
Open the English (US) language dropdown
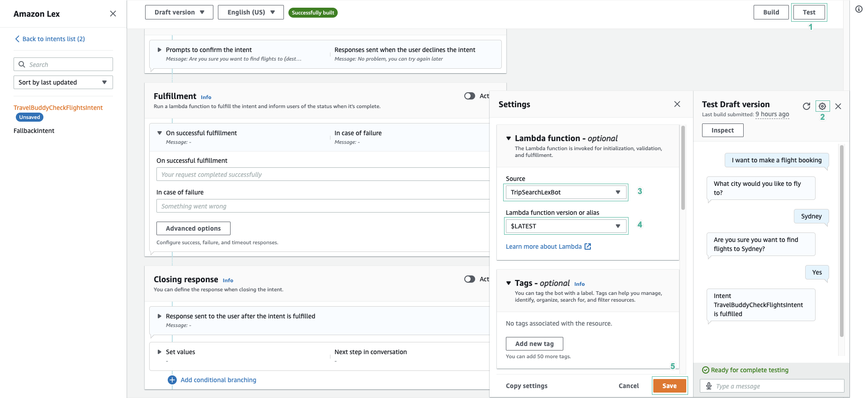point(251,12)
